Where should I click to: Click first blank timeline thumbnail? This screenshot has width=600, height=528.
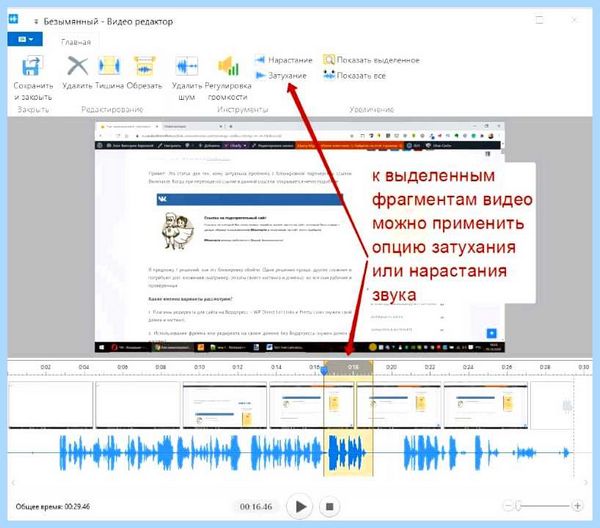[x=51, y=405]
